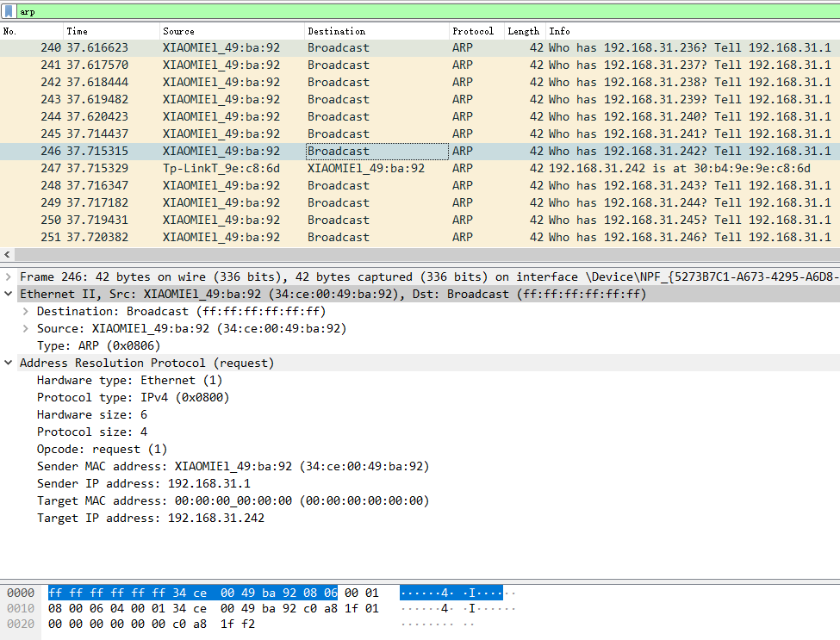Viewport: 840px width, 640px height.
Task: Select the Target IP address field
Action: point(150,518)
